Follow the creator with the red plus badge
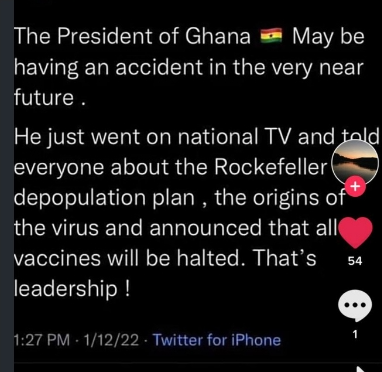Image resolution: width=382 pixels, height=372 pixels. (x=355, y=187)
